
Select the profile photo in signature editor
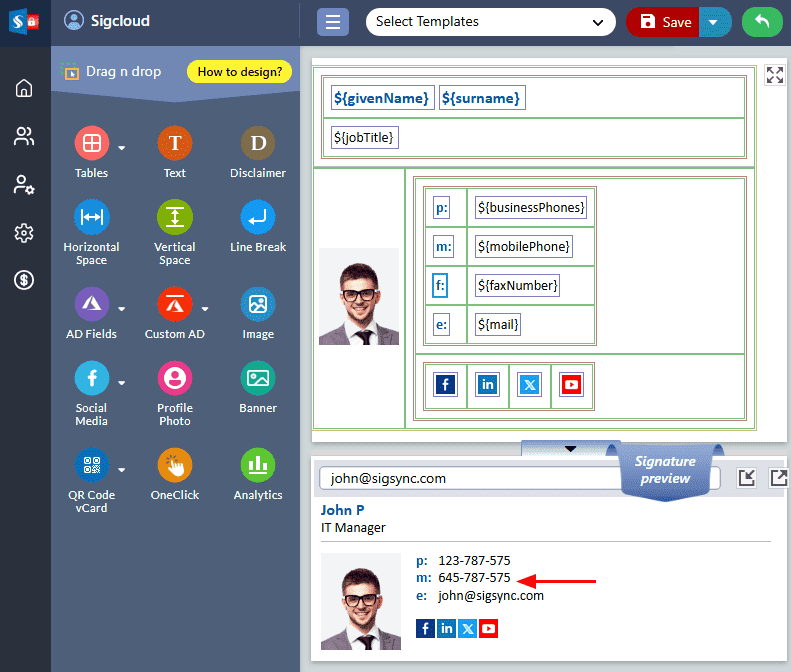click(x=359, y=297)
